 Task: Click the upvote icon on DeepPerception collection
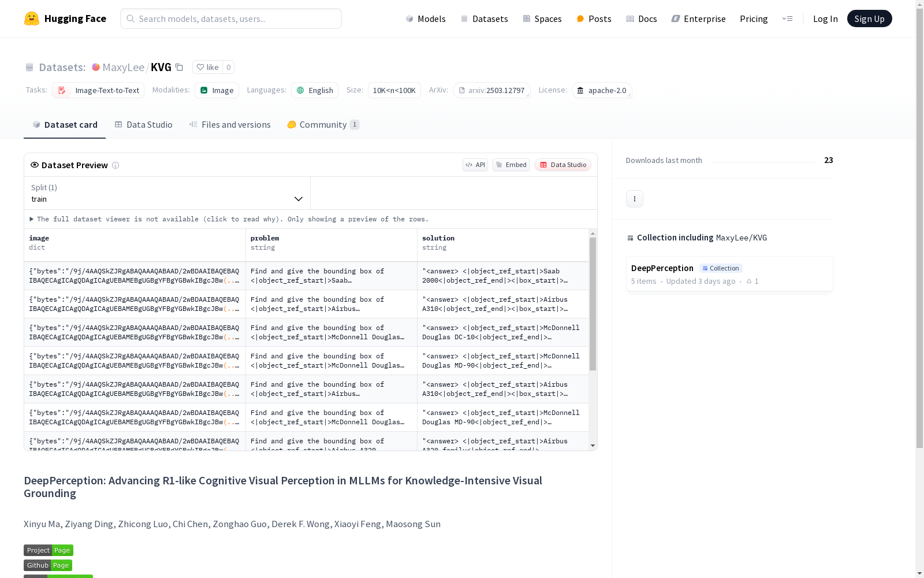coord(749,281)
